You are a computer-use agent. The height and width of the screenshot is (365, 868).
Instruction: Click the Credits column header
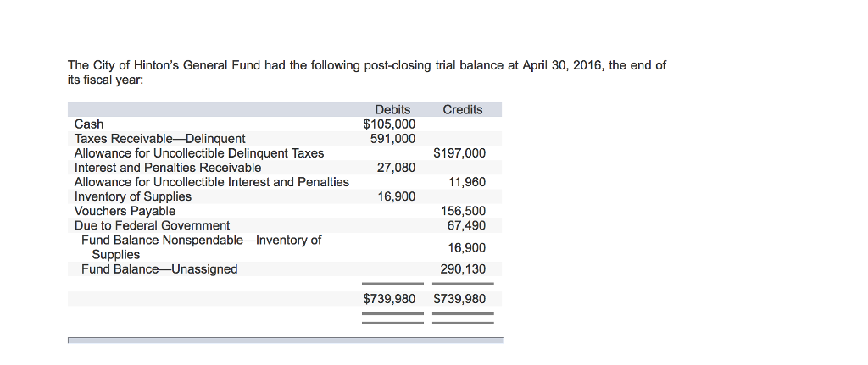[x=462, y=110]
